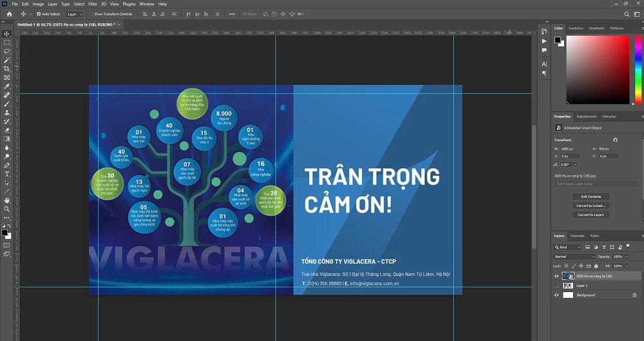Open the Plugins menu
This screenshot has width=644, height=341.
129,4
